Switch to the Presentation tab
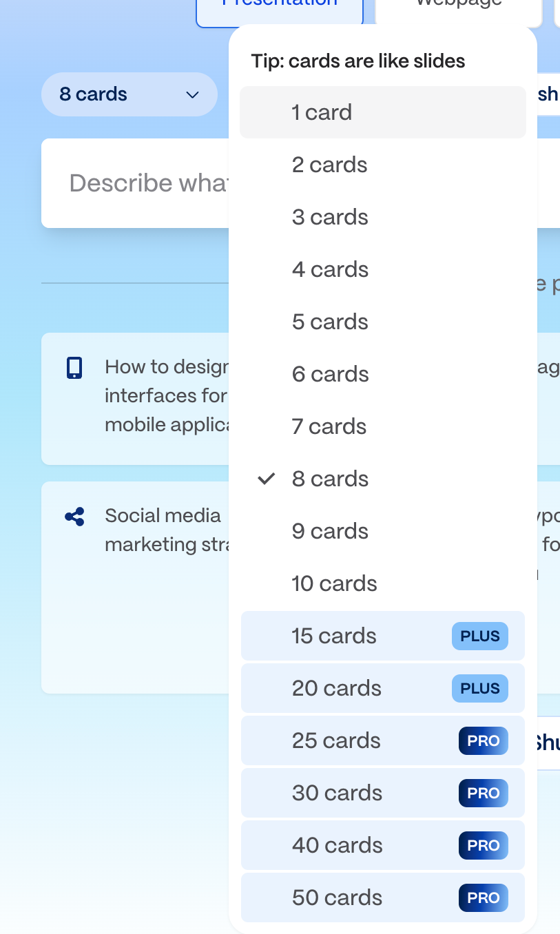The width and height of the screenshot is (560, 934). tap(279, 6)
